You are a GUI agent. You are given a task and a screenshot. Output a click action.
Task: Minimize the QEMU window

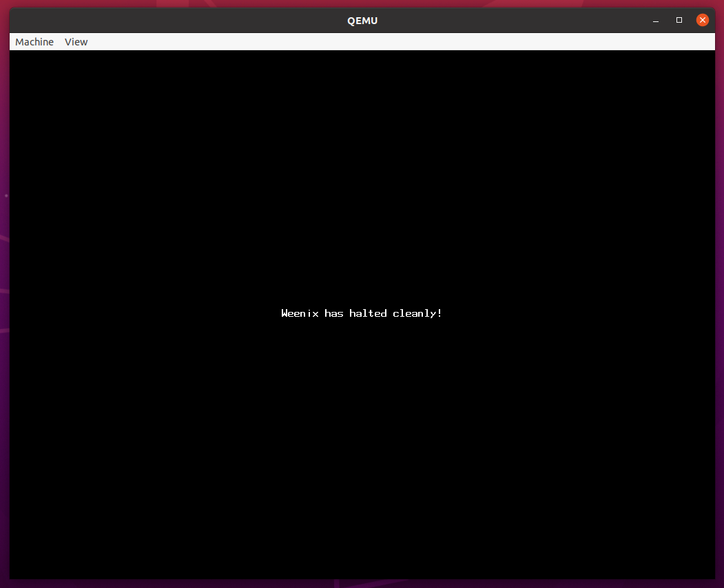pyautogui.click(x=655, y=21)
